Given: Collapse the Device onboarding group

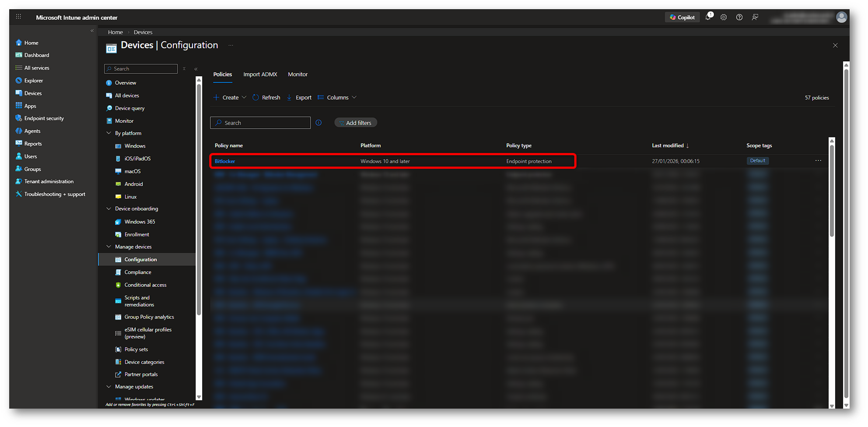Looking at the screenshot, I should [x=109, y=209].
